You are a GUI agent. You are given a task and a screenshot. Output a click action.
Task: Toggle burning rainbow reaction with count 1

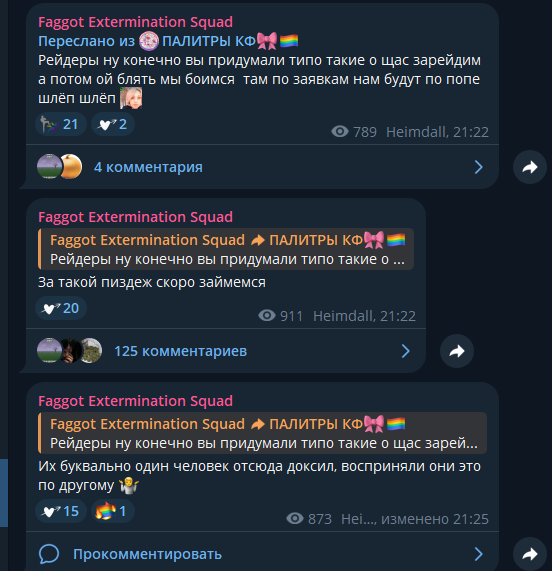pos(113,511)
